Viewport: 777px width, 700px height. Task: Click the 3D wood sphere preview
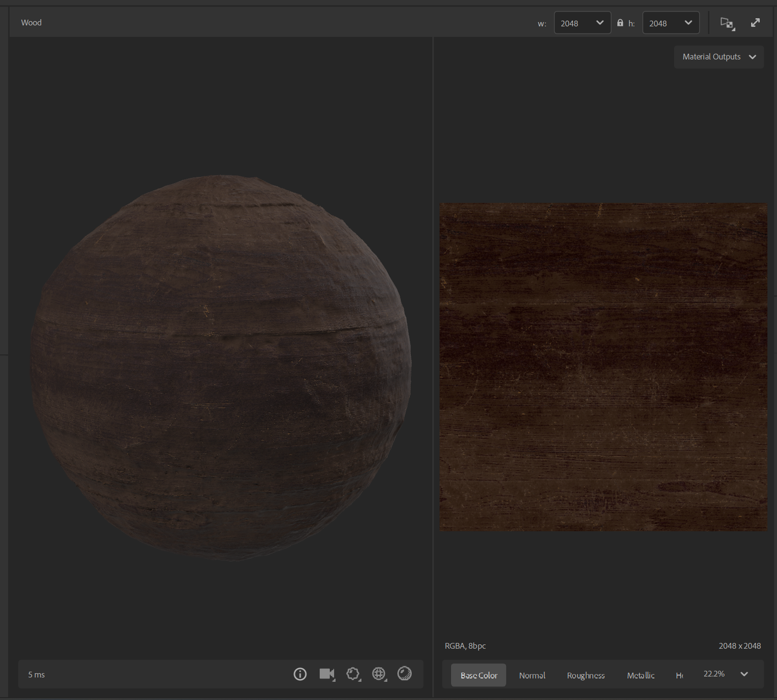(220, 368)
